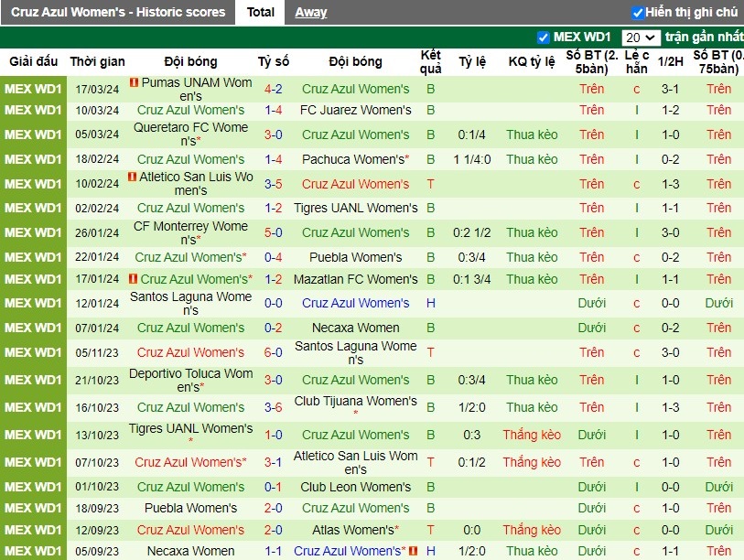Uncheck the MEX WD1 league filter checkbox
744x560 pixels.
click(543, 37)
